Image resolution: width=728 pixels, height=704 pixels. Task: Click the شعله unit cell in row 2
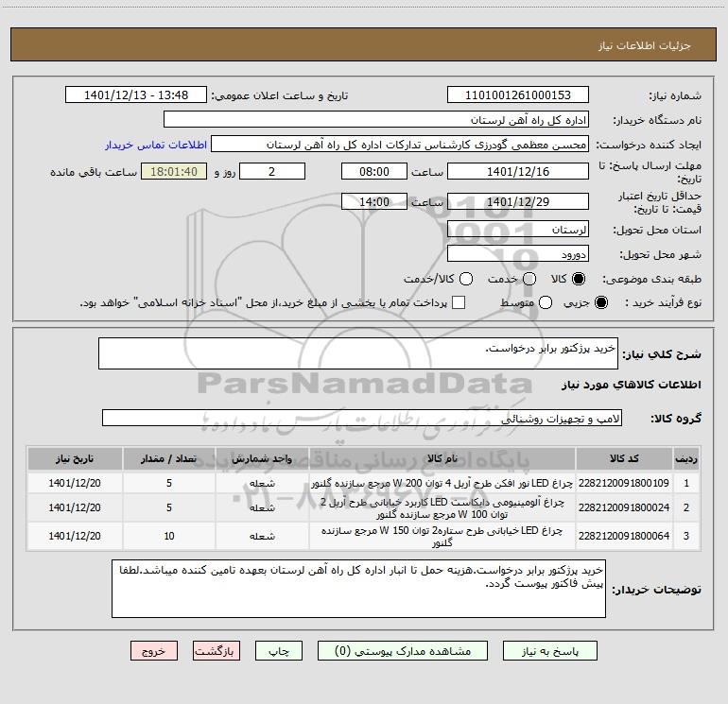point(262,508)
